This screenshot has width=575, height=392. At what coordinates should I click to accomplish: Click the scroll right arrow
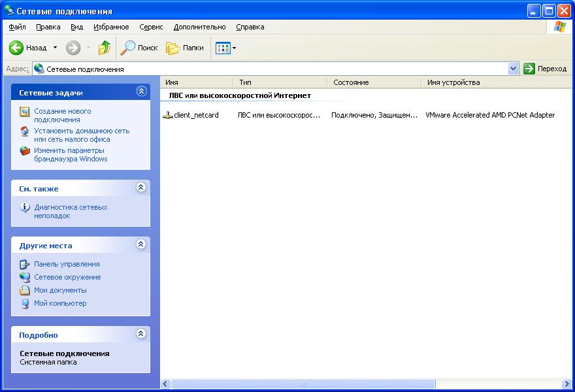pos(567,384)
